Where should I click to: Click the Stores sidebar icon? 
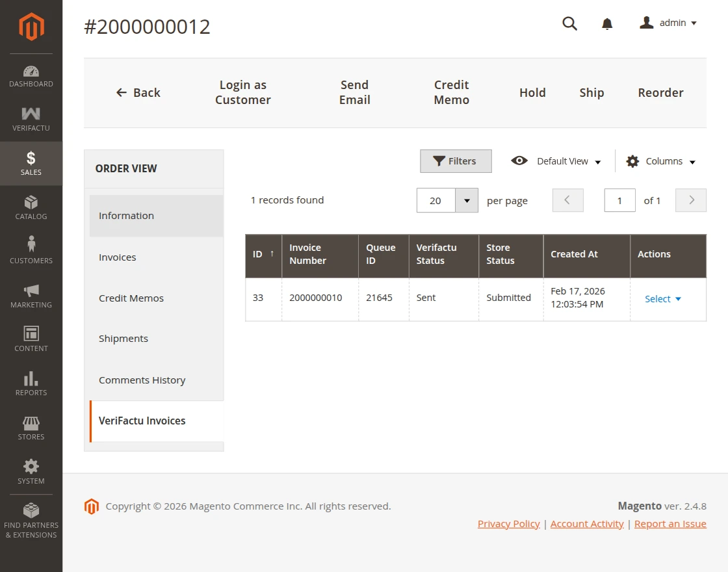(x=31, y=422)
